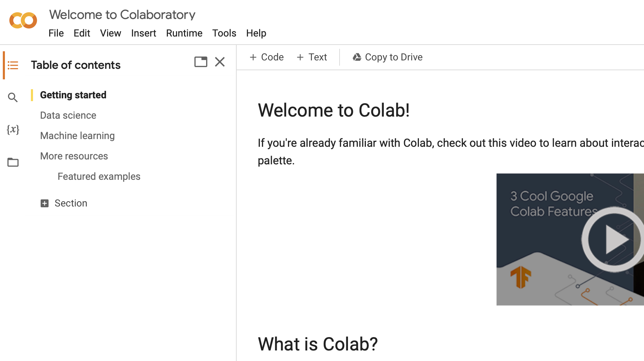Pop out Table of contents into new tab
The height and width of the screenshot is (361, 644).
tap(201, 62)
